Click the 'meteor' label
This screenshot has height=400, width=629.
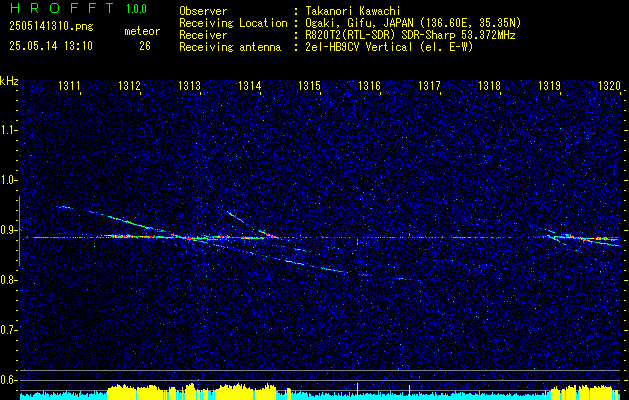pos(142,31)
